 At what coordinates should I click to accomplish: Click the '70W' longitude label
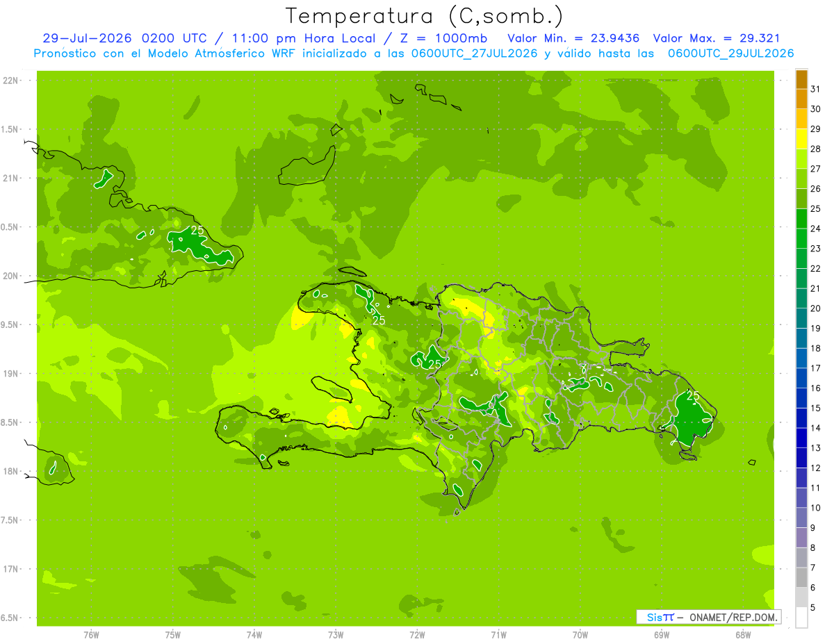tap(580, 635)
